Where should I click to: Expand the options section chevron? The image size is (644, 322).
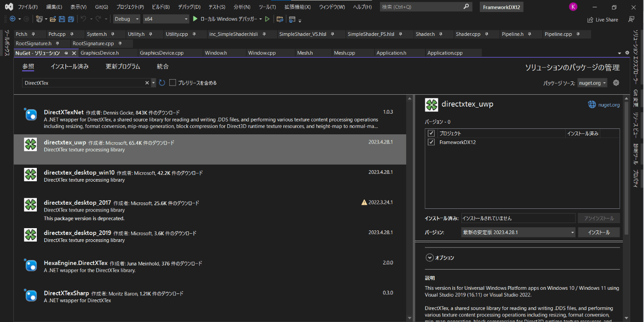tap(430, 258)
